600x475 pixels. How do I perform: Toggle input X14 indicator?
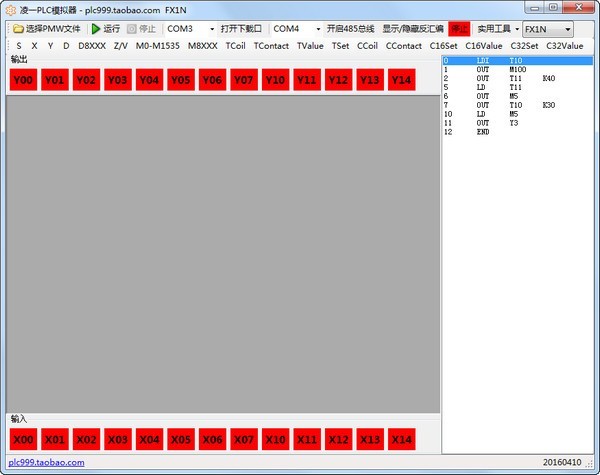coord(401,439)
